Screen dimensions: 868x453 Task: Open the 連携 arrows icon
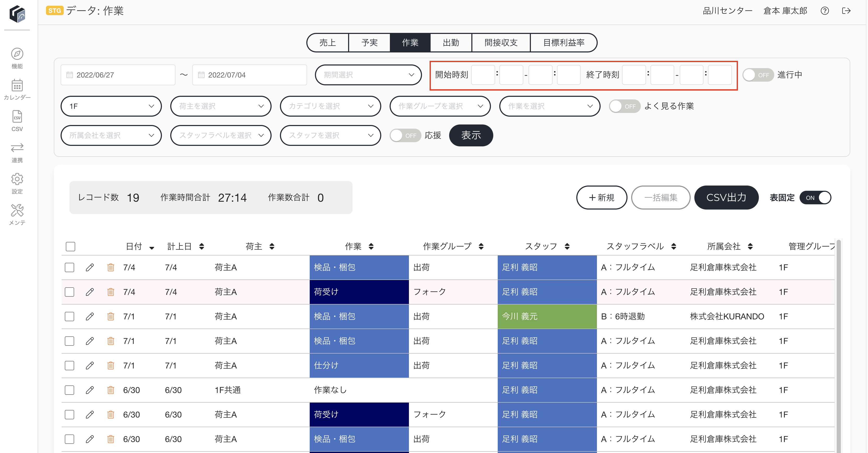tap(17, 147)
